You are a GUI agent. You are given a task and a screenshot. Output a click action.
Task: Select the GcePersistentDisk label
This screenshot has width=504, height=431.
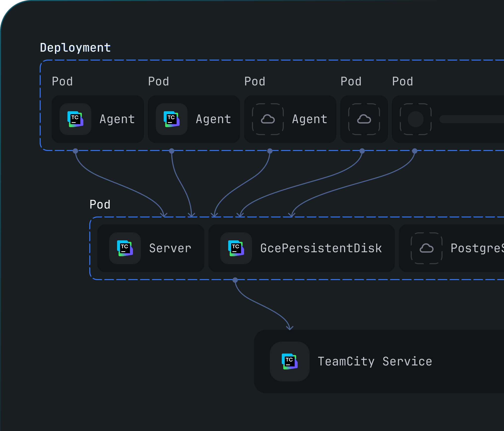(321, 248)
